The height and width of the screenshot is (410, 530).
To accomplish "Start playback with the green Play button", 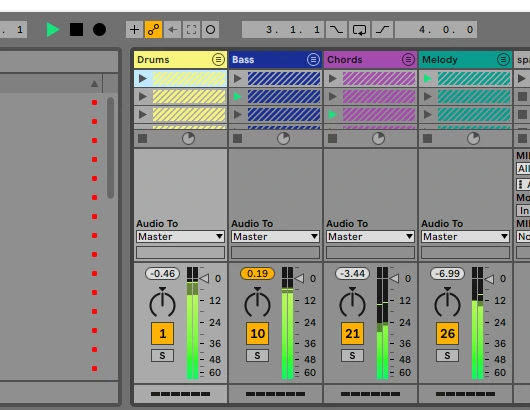I will (x=52, y=30).
